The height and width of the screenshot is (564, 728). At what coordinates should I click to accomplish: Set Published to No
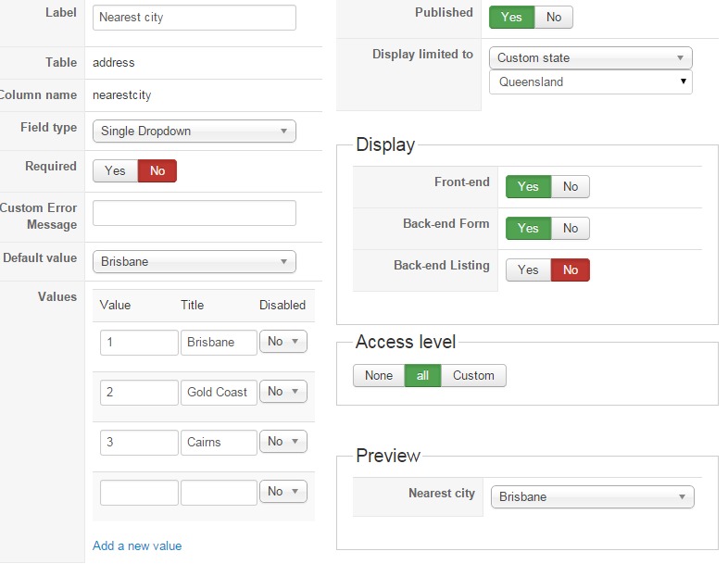[554, 17]
